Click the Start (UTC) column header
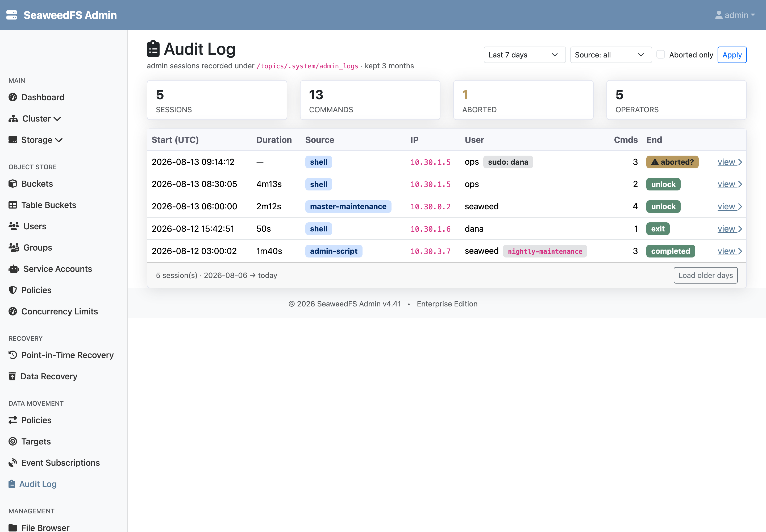Image resolution: width=766 pixels, height=532 pixels. coord(175,140)
